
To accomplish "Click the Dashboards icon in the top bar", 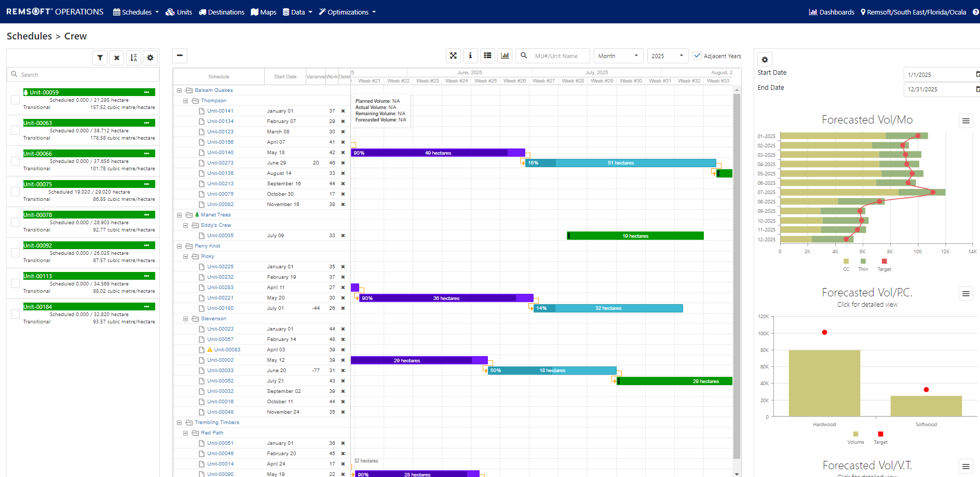I will pos(813,12).
